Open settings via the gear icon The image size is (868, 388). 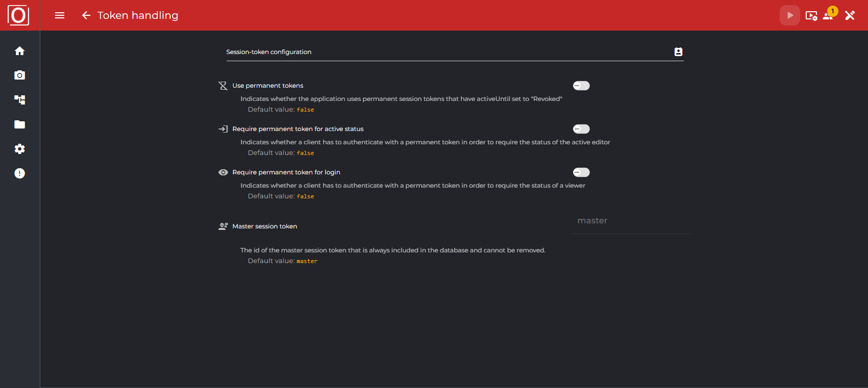click(19, 148)
